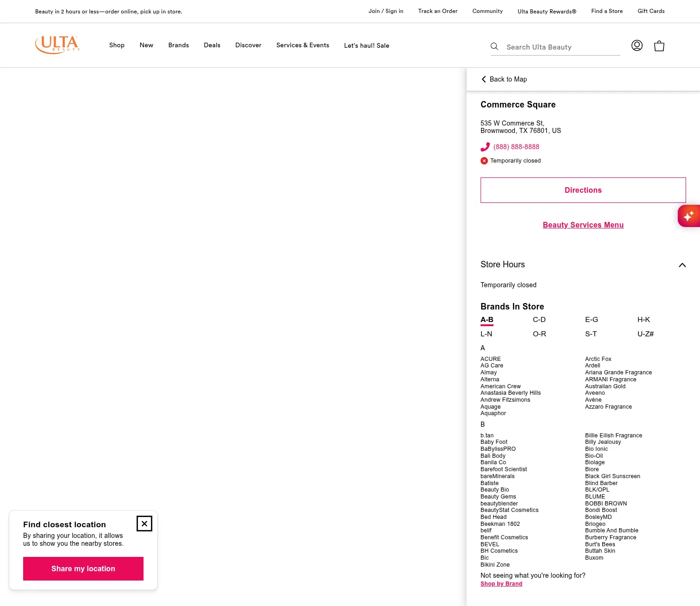Call the store number (888) 888-8888

pyautogui.click(x=516, y=147)
